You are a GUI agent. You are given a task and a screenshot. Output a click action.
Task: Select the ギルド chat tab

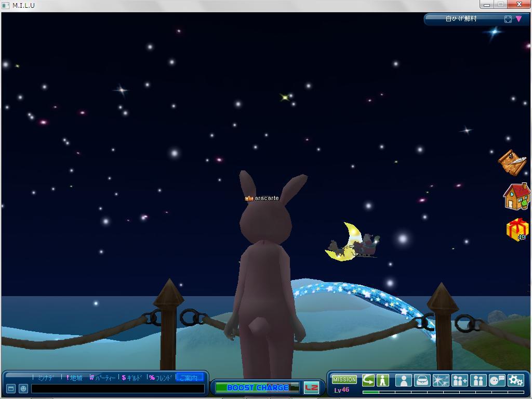[x=131, y=378]
